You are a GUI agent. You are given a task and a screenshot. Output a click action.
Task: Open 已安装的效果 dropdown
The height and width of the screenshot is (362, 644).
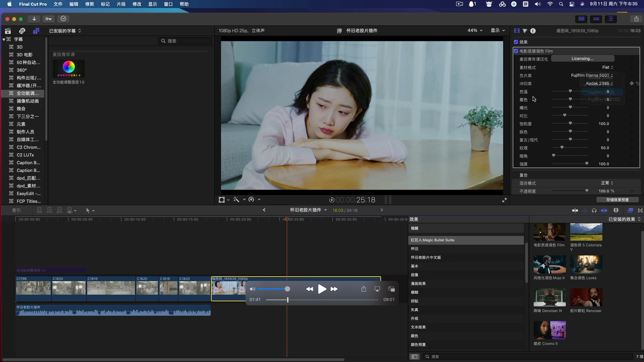pyautogui.click(x=625, y=219)
